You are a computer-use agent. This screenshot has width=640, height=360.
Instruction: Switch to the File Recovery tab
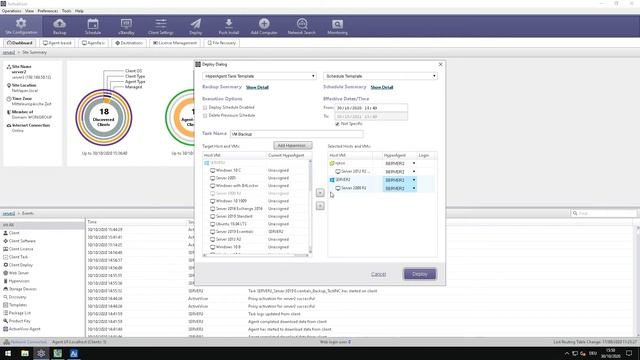(222, 43)
